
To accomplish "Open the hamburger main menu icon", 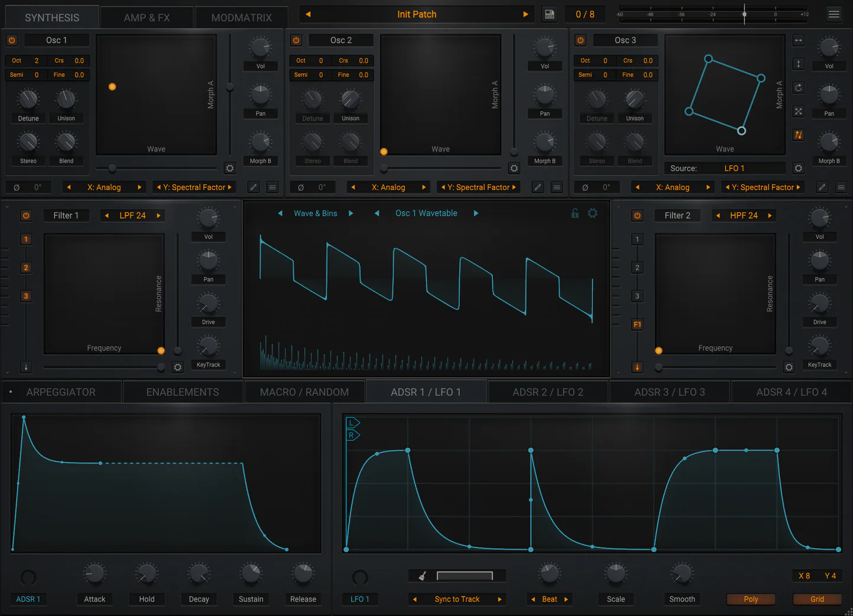I will click(834, 14).
